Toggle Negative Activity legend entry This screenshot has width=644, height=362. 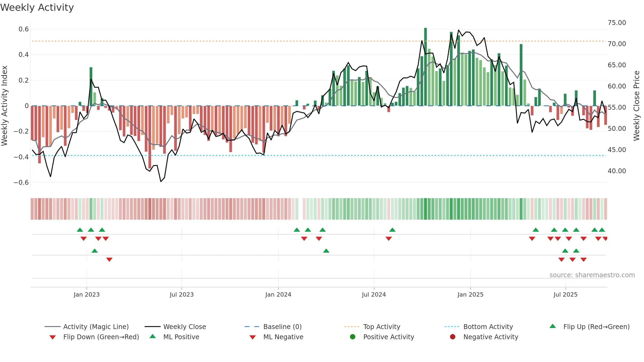point(484,337)
